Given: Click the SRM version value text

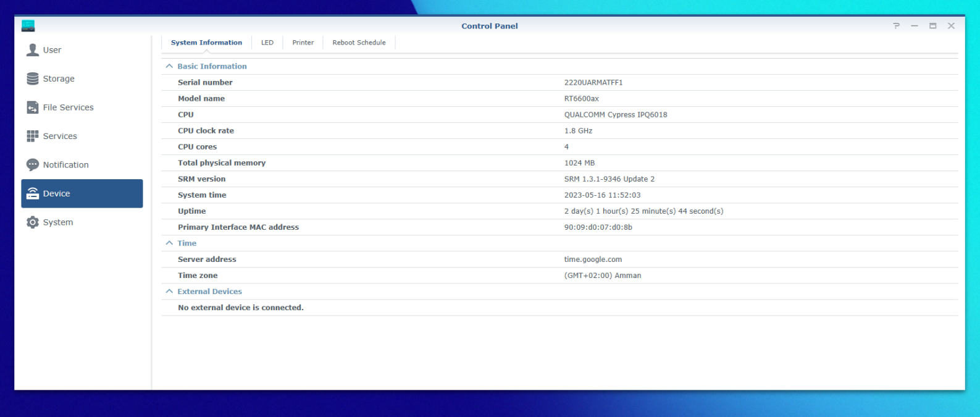Looking at the screenshot, I should pos(609,179).
